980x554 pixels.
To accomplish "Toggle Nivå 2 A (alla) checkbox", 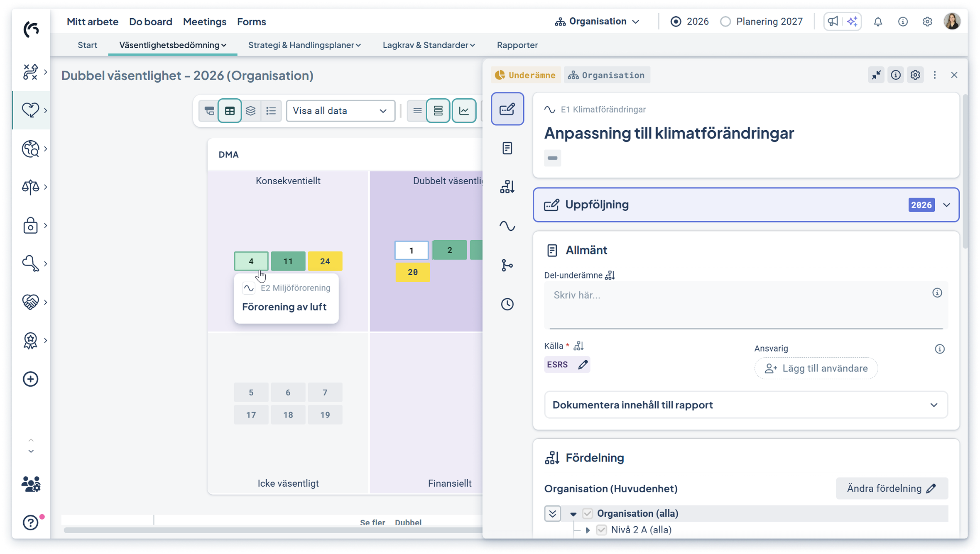I will (x=601, y=530).
